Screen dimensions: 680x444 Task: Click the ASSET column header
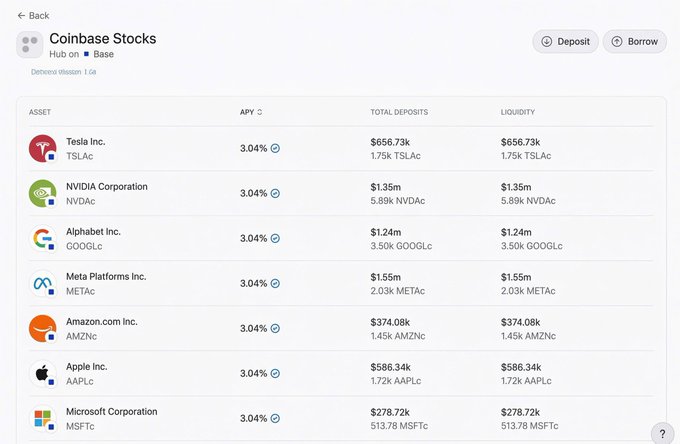pyautogui.click(x=40, y=112)
